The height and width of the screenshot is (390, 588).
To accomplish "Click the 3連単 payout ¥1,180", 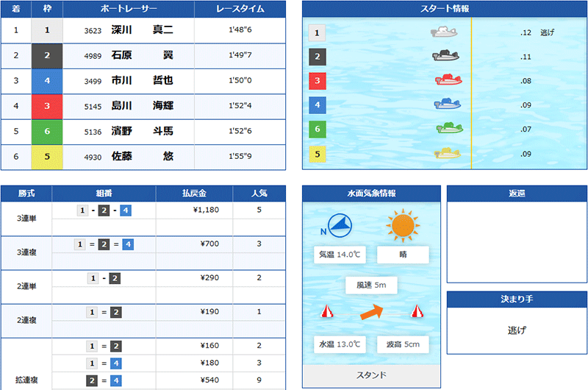I will (x=206, y=210).
